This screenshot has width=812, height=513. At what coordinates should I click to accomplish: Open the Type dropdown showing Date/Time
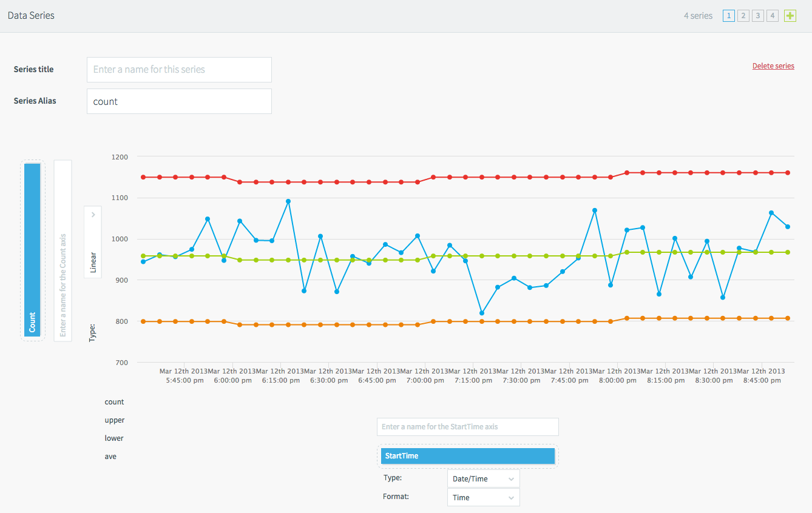483,478
